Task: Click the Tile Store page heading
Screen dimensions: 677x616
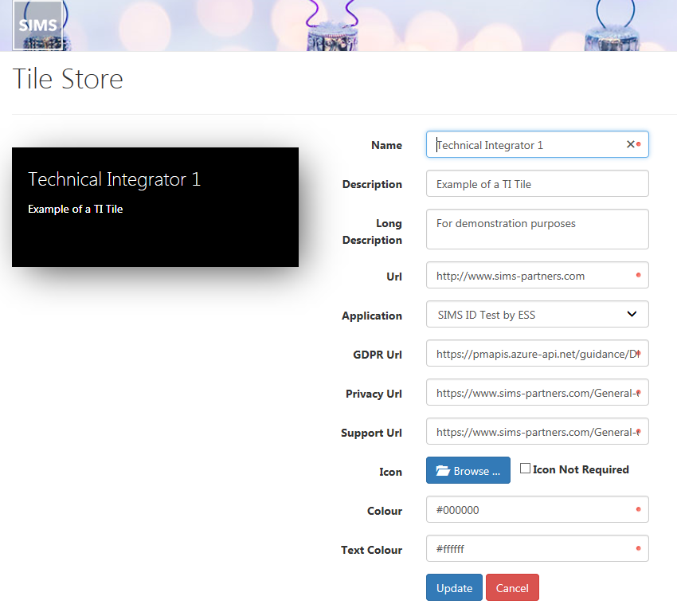Action: 68,79
